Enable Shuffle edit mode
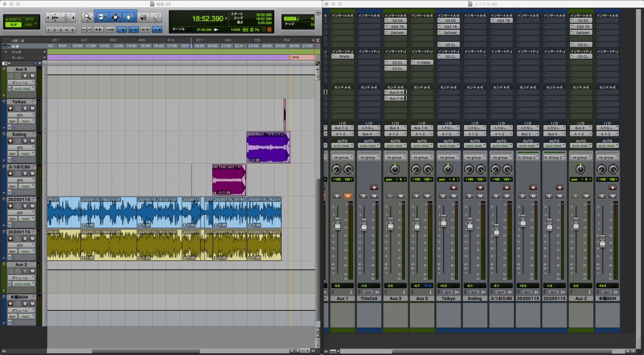This screenshot has height=355, width=644. (14, 19)
